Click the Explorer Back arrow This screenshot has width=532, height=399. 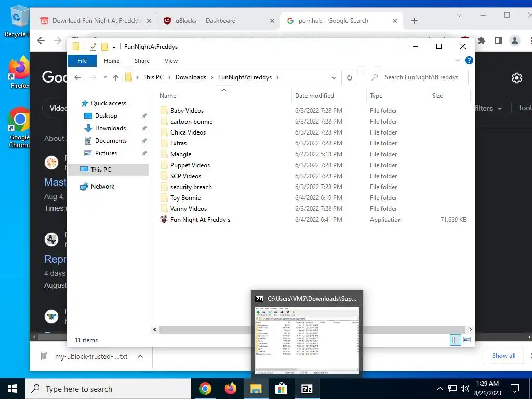point(77,77)
